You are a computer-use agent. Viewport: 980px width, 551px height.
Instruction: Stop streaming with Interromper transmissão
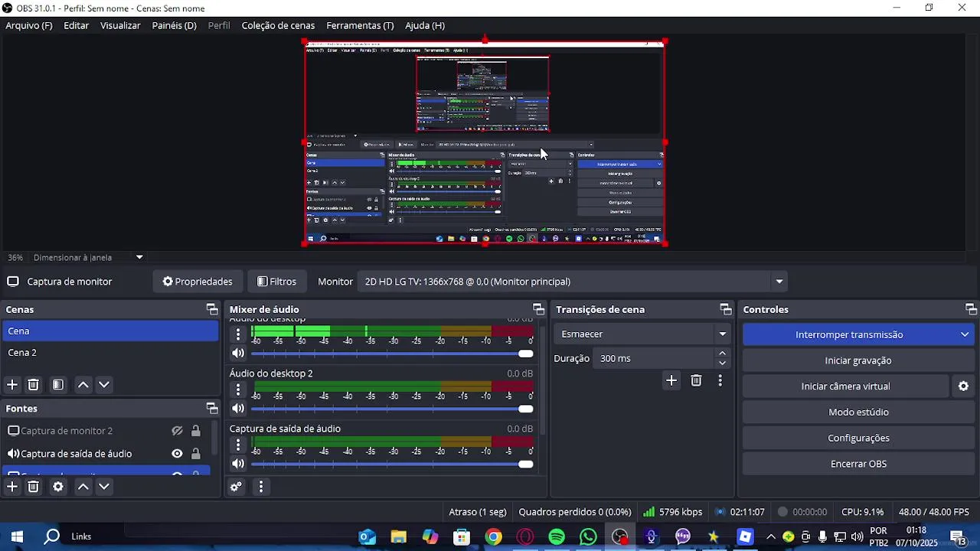tap(848, 334)
